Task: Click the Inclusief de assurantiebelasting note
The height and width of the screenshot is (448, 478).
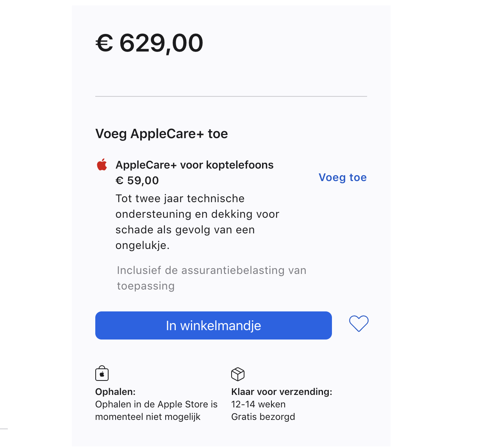Action: [x=211, y=270]
